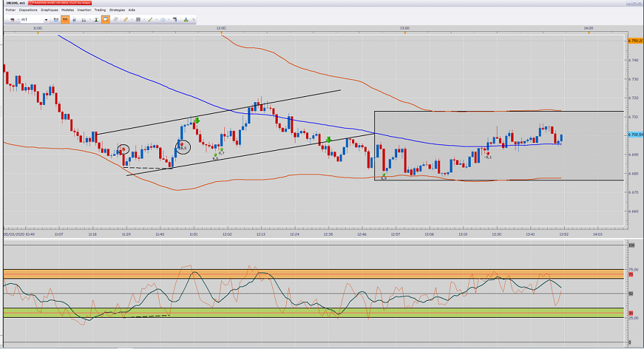644x349 pixels.
Task: Click the 05/03/2020 10:49 date label
Action: [19, 234]
